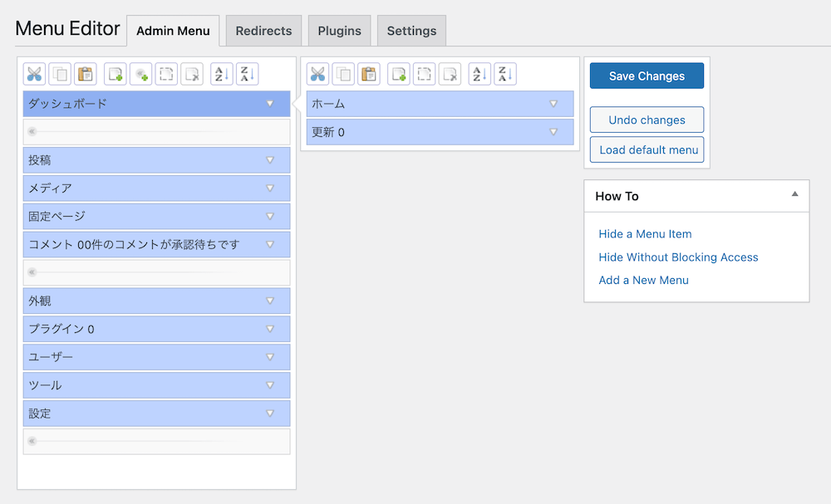831x504 pixels.
Task: Expand the 投稿 menu item properties
Action: [x=269, y=160]
